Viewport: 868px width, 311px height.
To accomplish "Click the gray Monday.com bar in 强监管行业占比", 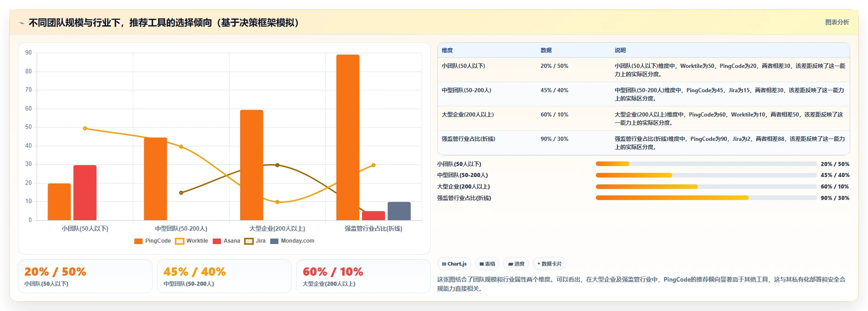I will pyautogui.click(x=399, y=211).
